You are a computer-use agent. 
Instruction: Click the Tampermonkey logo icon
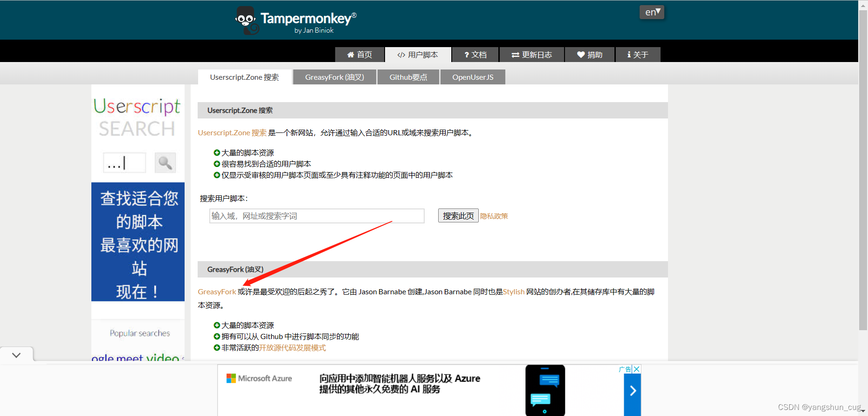coord(247,21)
